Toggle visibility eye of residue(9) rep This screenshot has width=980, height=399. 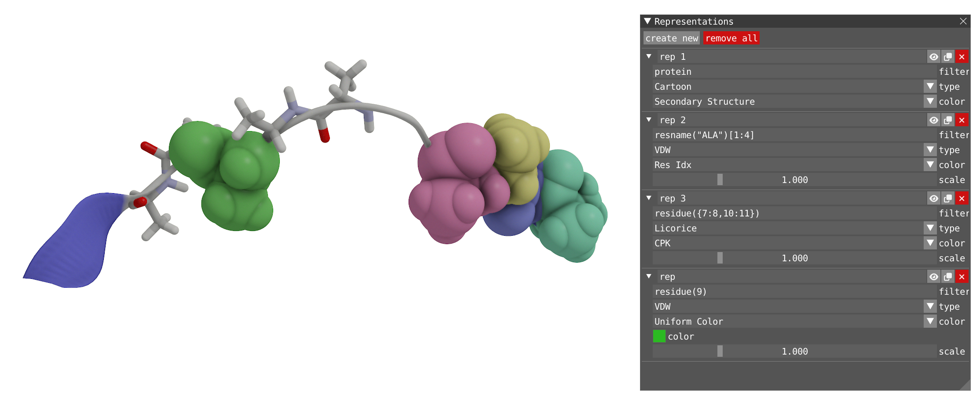click(x=933, y=277)
